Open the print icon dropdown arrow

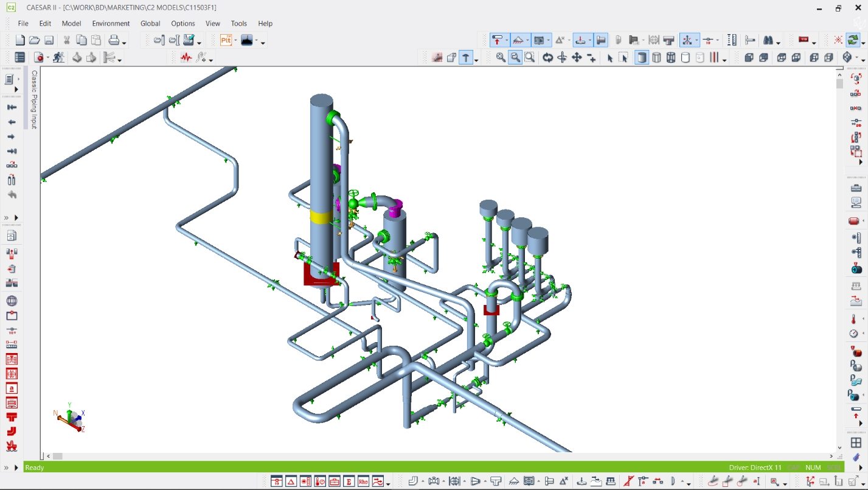(124, 43)
